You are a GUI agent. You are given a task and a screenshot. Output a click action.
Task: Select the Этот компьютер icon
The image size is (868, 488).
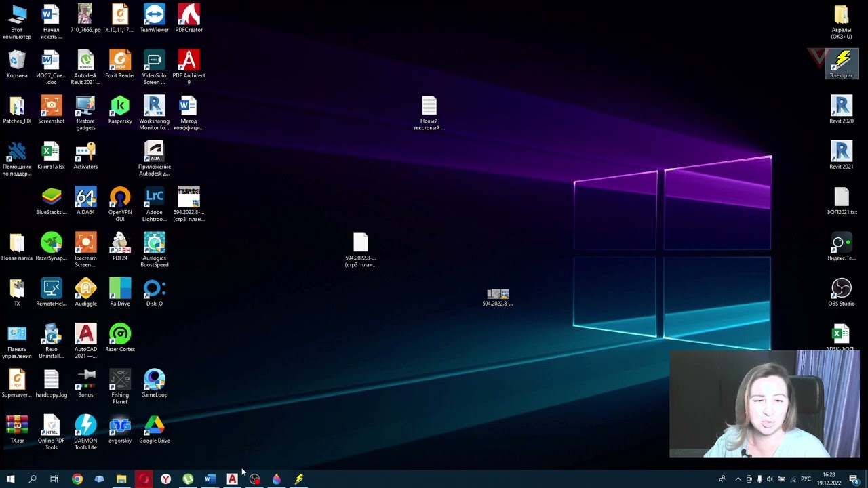(17, 22)
